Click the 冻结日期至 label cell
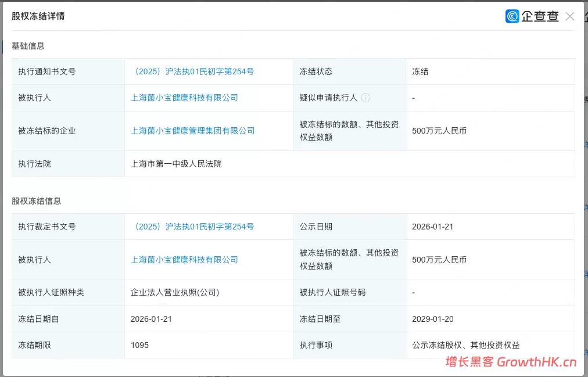Image resolution: width=588 pixels, height=377 pixels. coord(350,319)
